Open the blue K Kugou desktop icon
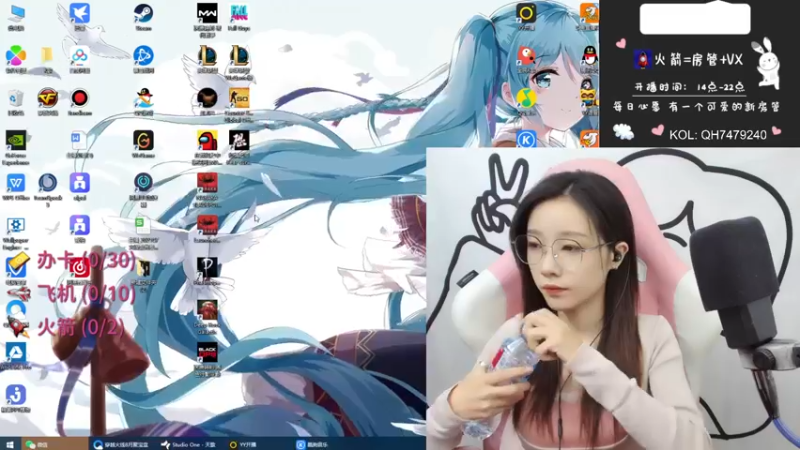 [526, 139]
